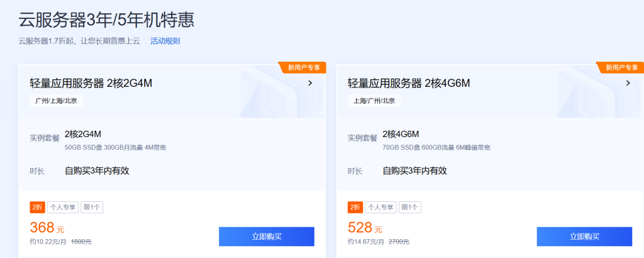Click the 2折 badge on 368元 card
Screen dimensions: 644x258
(x=37, y=208)
